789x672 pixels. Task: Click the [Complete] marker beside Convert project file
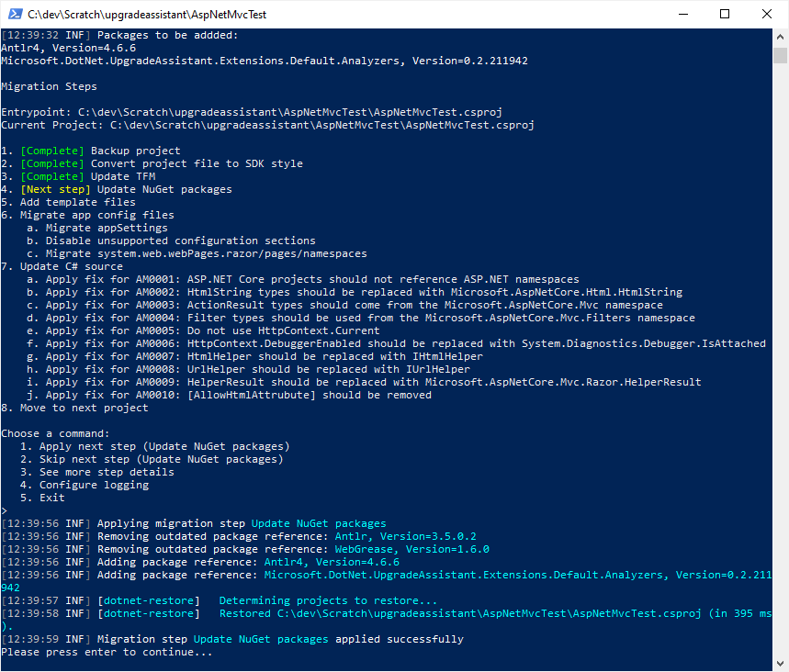[51, 162]
